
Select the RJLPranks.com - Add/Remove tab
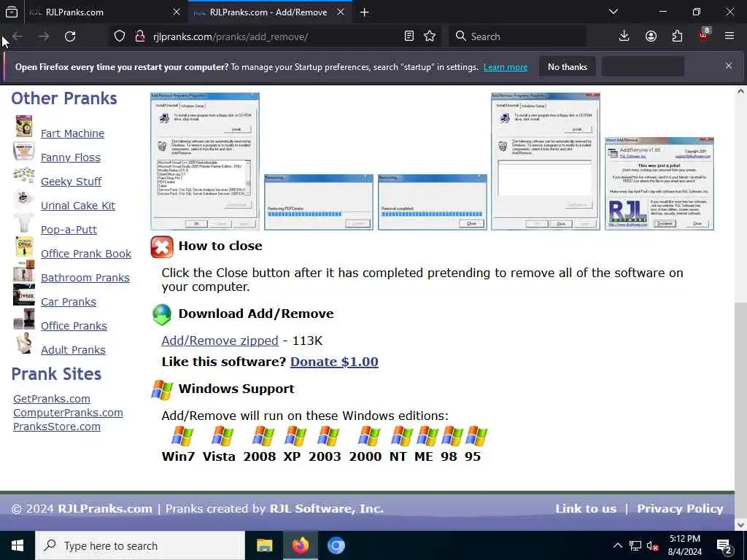coord(268,12)
